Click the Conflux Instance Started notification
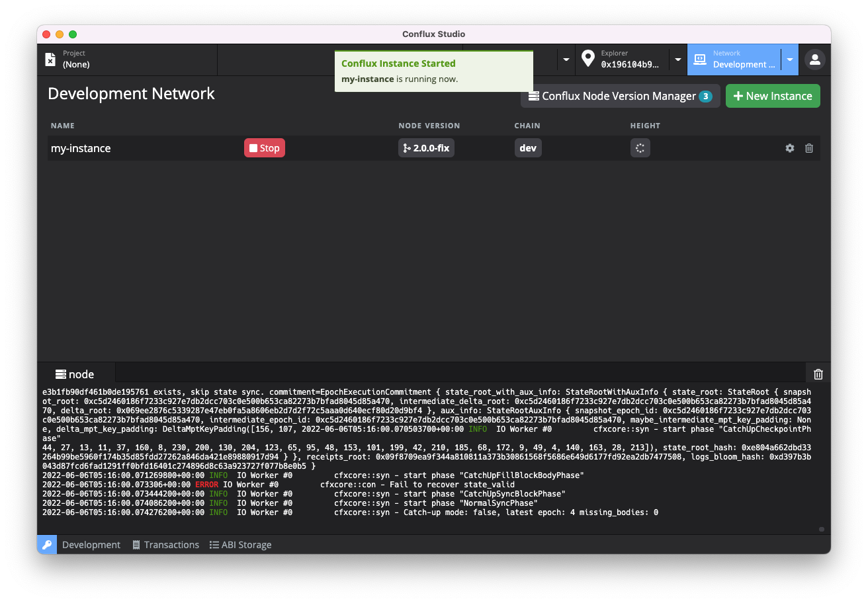Screen dimensions: 868x603 tap(433, 71)
